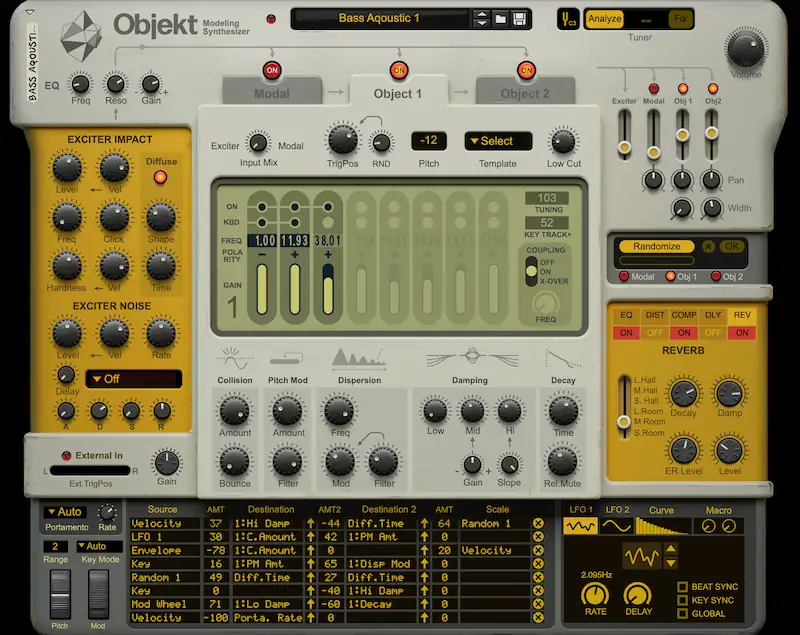Delete the Velocity to Porta. Rate row
This screenshot has height=635, width=800.
tap(538, 618)
